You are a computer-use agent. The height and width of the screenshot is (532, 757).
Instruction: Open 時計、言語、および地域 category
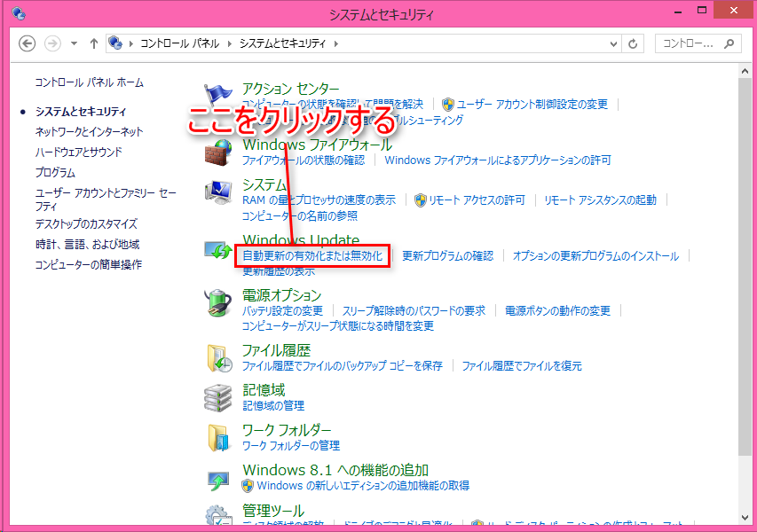click(87, 244)
